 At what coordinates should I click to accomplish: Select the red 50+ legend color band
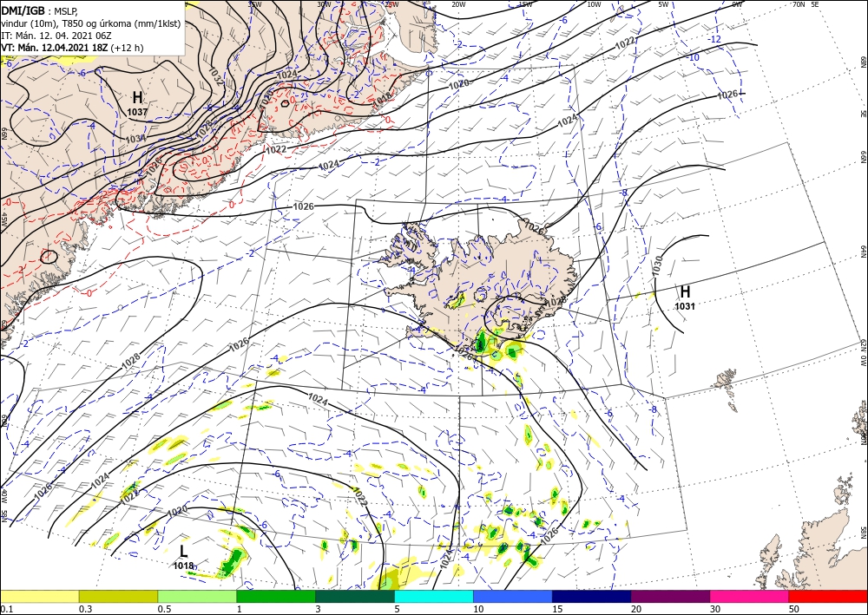tap(828, 596)
